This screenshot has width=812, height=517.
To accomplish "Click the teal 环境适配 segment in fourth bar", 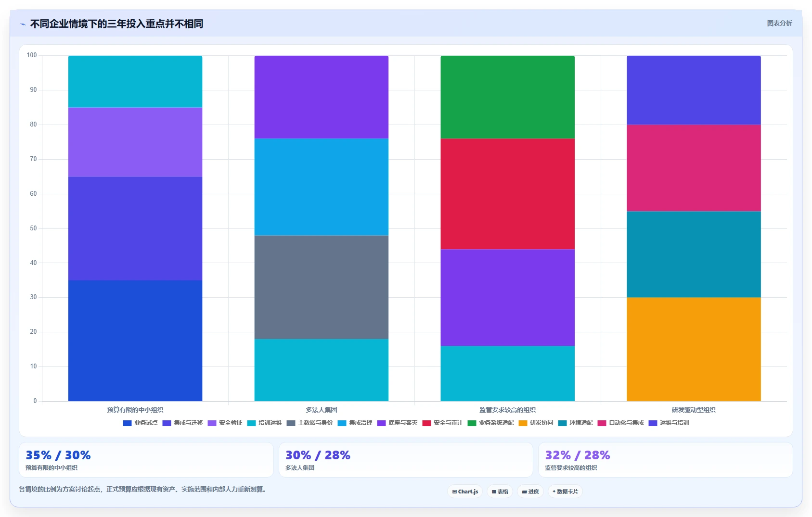I will click(694, 254).
